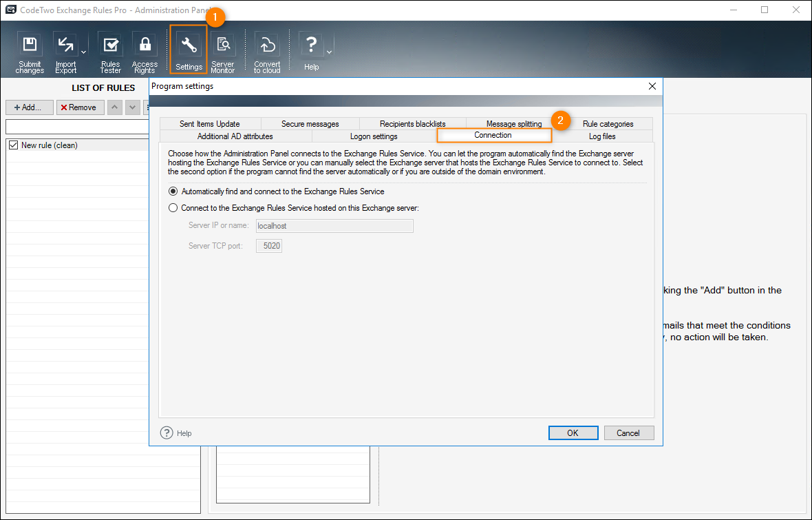Switch to the Rule categories tab
The width and height of the screenshot is (812, 520).
pos(608,124)
